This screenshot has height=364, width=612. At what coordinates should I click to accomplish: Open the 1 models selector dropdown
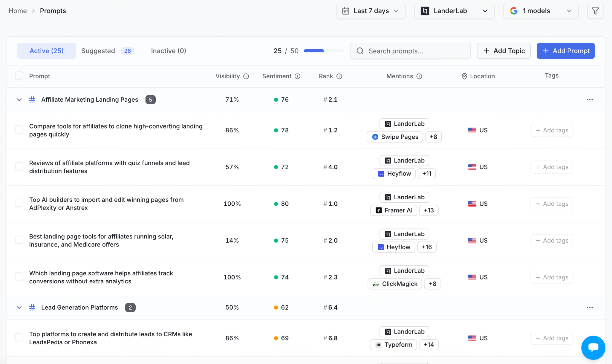(x=541, y=11)
